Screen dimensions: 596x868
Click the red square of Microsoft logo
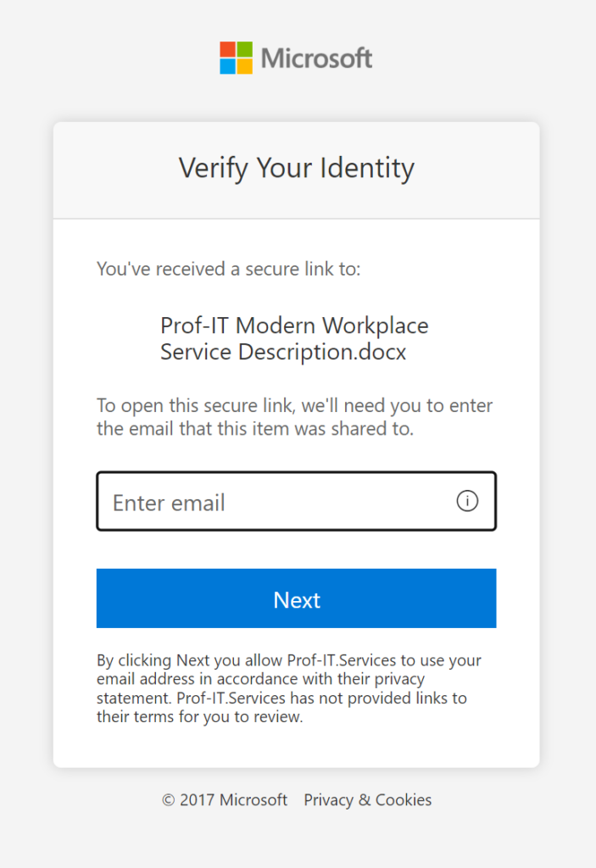(227, 49)
